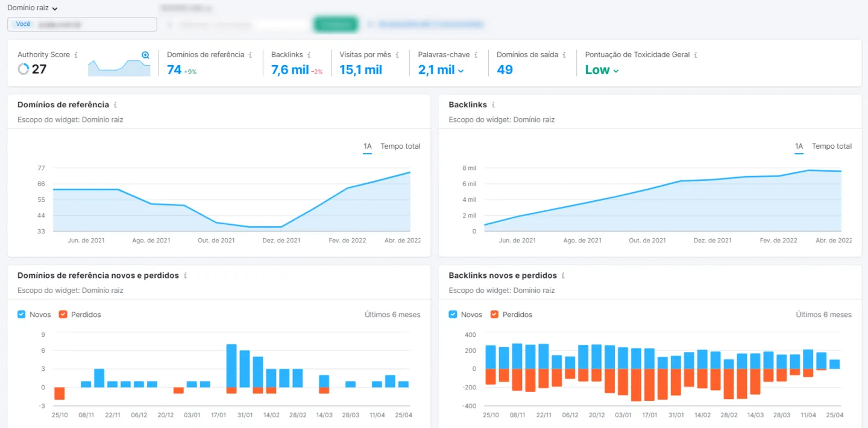Click the Últimos 6 meses label in referring domains widget
Screen dimensions: 868x428
392,315
